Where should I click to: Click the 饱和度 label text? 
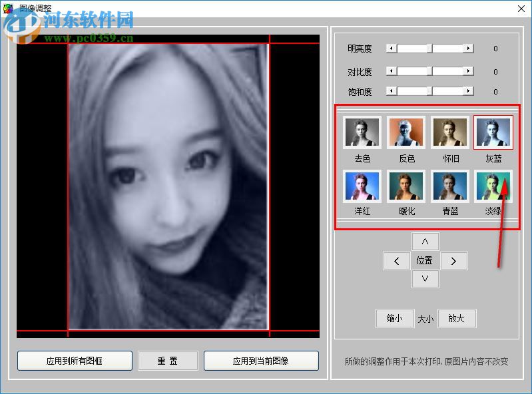[360, 92]
